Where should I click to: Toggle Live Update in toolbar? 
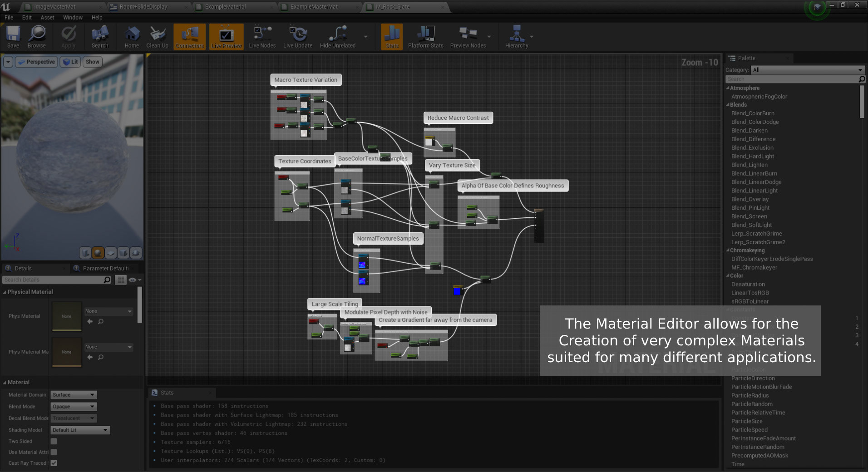pos(298,37)
